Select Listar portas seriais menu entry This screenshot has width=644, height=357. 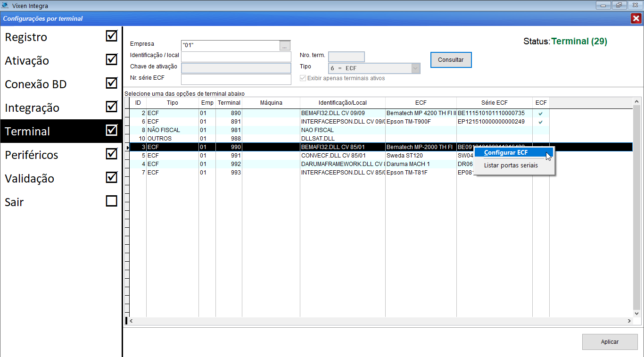pos(511,165)
